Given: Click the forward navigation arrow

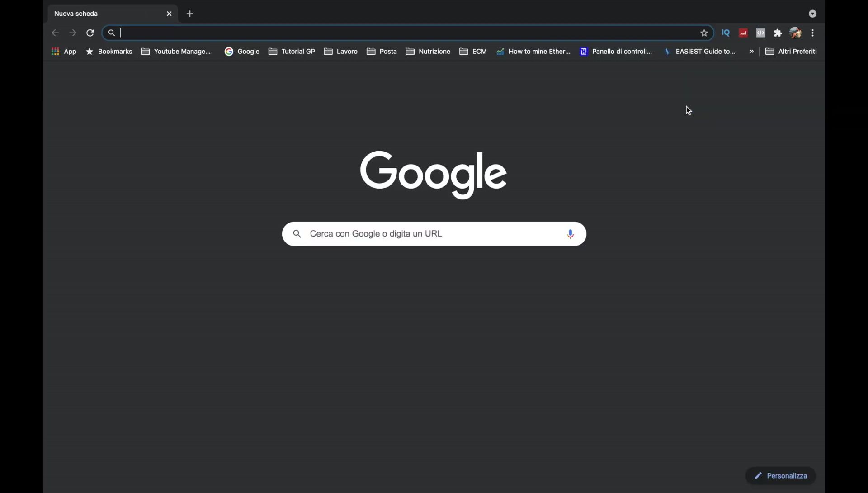Looking at the screenshot, I should (x=73, y=33).
